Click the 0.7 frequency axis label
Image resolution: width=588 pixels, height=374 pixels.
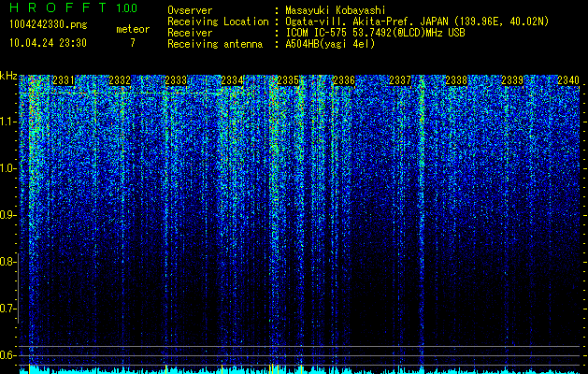click(x=7, y=309)
